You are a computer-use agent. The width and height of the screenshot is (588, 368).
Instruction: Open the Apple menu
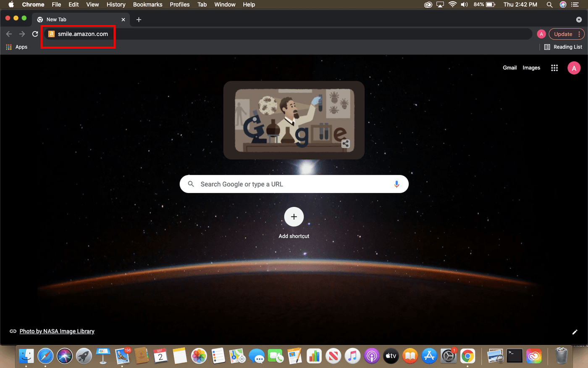pyautogui.click(x=11, y=5)
